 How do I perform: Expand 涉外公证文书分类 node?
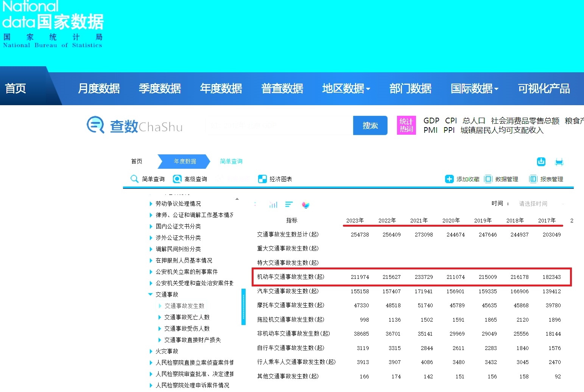(x=151, y=238)
